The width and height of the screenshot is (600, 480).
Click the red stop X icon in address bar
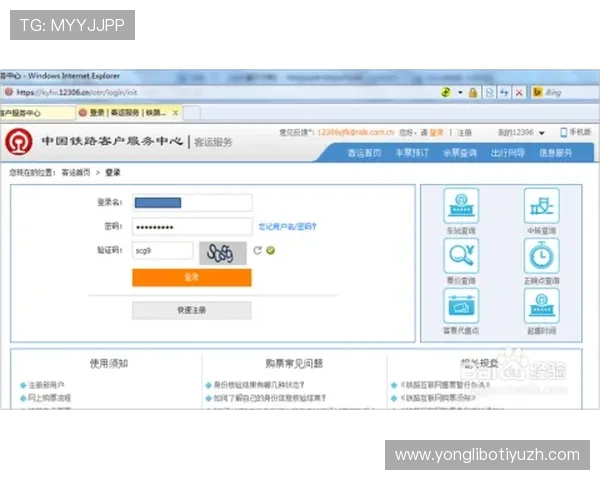click(519, 93)
